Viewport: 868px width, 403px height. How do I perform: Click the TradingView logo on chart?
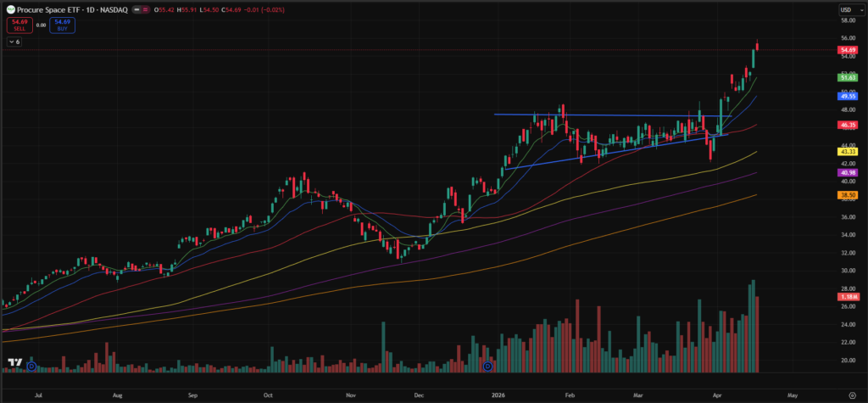14,362
